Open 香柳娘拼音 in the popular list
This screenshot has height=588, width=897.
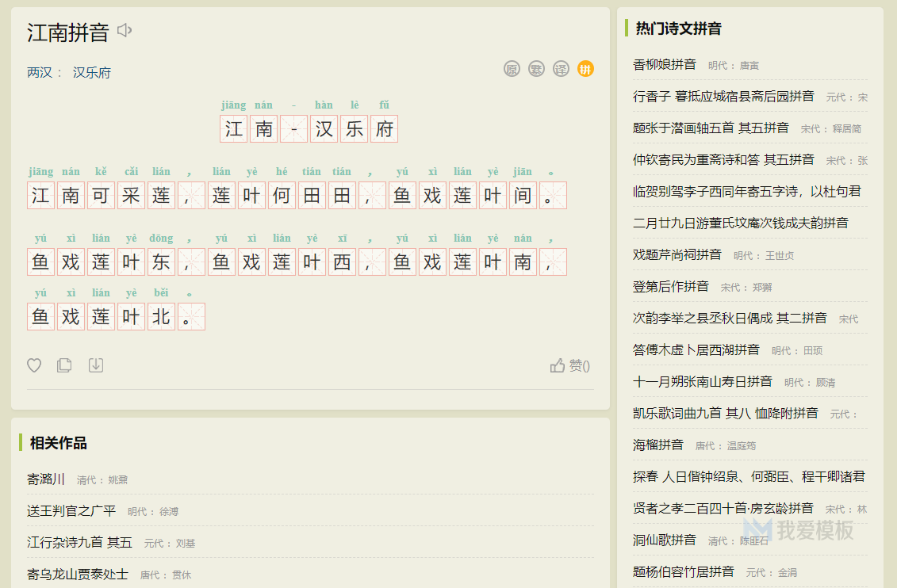pyautogui.click(x=666, y=65)
